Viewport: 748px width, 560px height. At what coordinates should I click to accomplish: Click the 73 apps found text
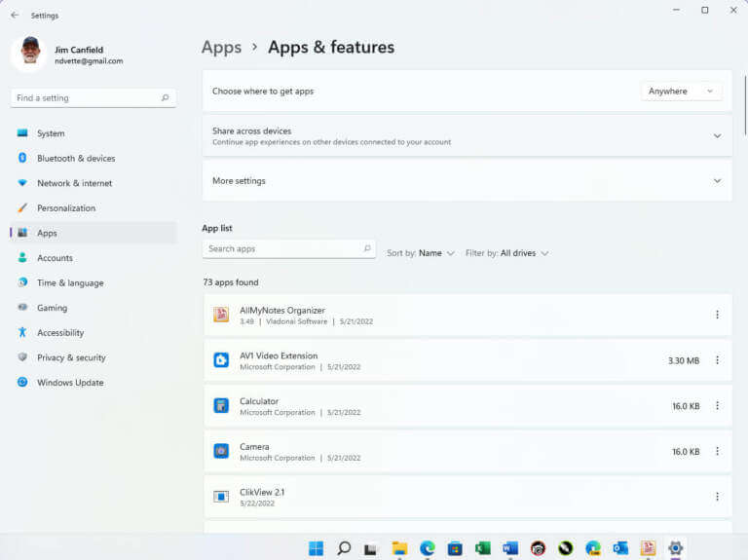[231, 282]
